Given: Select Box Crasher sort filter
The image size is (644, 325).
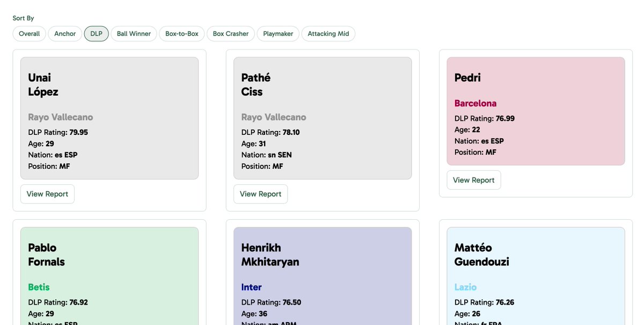Looking at the screenshot, I should 231,34.
